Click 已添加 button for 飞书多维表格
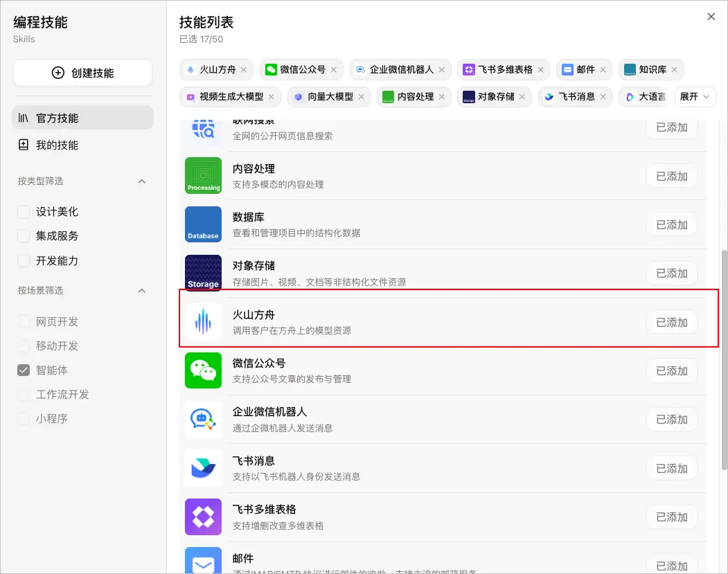728x574 pixels. [x=671, y=517]
